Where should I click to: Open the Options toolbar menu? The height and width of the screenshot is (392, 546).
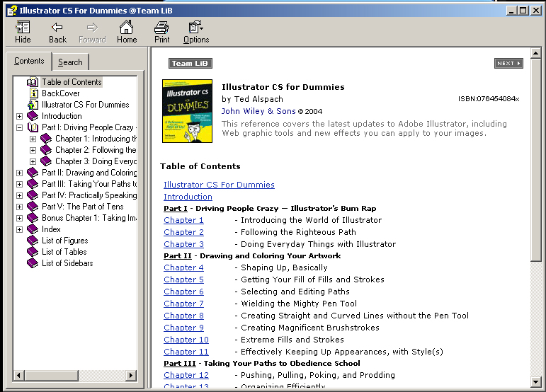pyautogui.click(x=196, y=32)
